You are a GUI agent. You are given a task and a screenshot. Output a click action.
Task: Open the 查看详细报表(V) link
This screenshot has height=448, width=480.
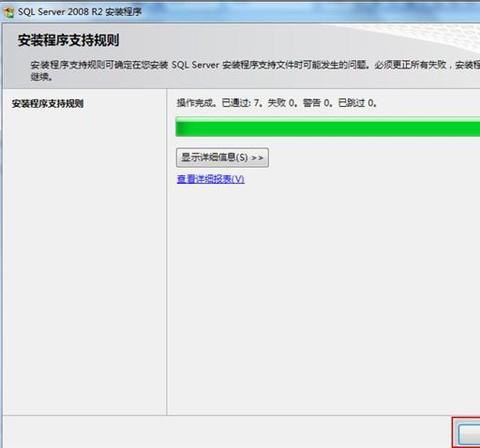[210, 179]
